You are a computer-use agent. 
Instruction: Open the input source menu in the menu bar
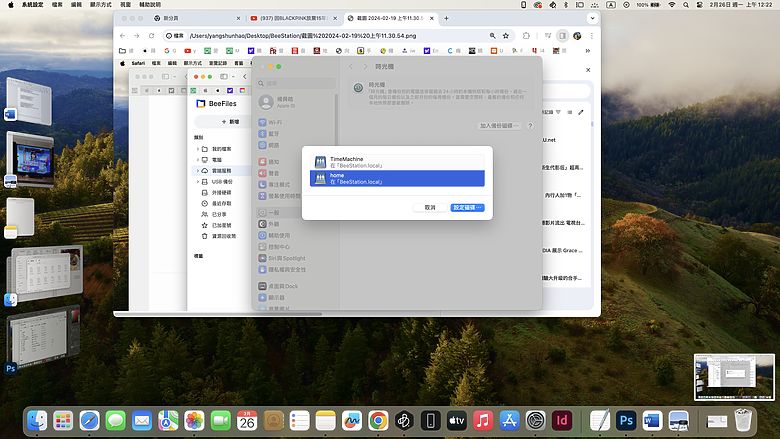click(611, 4)
